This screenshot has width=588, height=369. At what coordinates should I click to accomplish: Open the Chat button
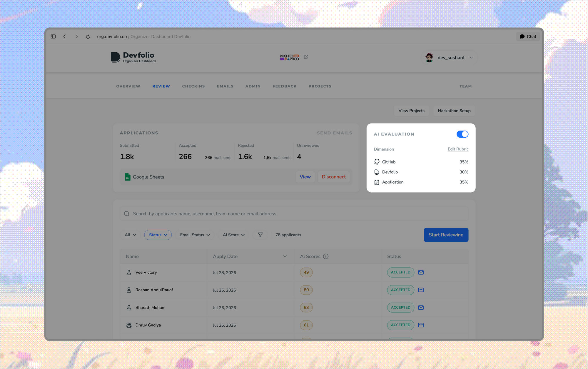(x=528, y=36)
